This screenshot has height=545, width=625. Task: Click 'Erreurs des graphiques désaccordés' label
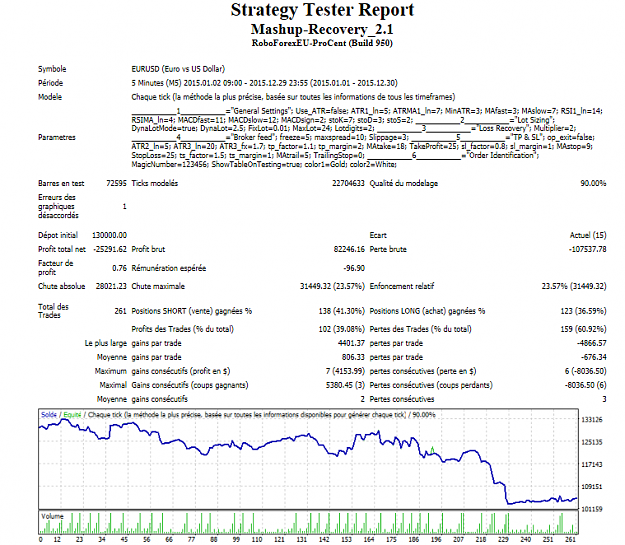[x=58, y=206]
